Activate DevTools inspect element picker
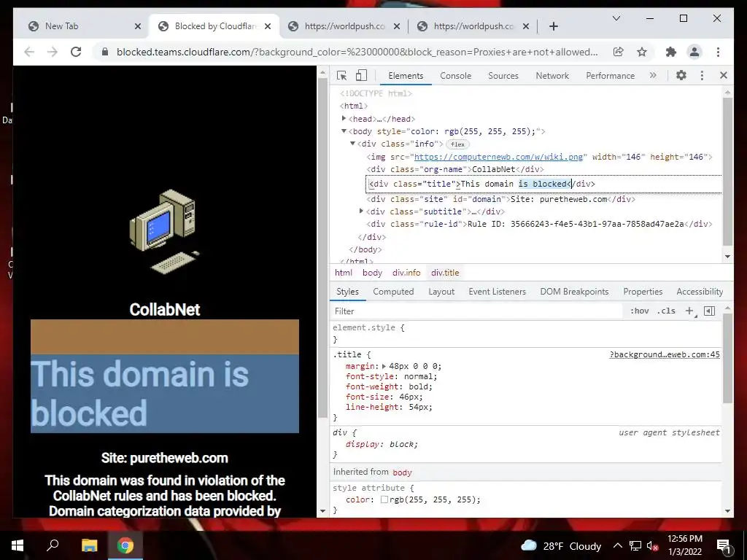 click(x=341, y=75)
